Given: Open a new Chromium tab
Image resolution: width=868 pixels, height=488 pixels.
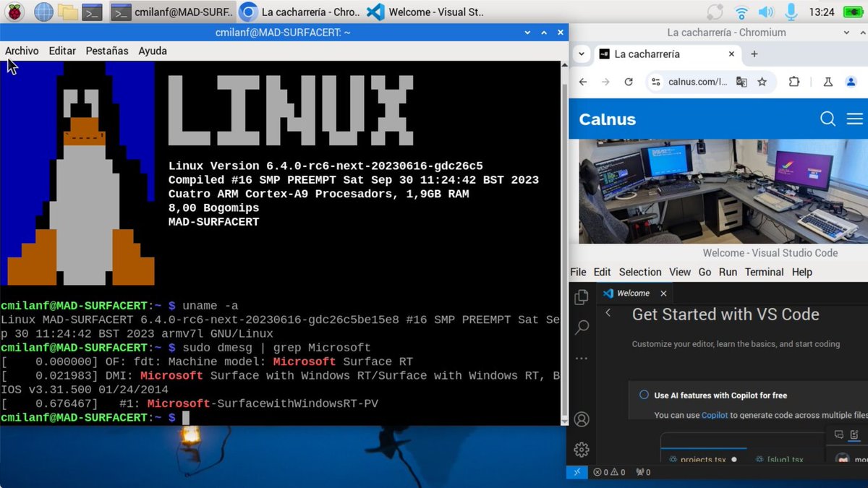Looking at the screenshot, I should pyautogui.click(x=754, y=54).
